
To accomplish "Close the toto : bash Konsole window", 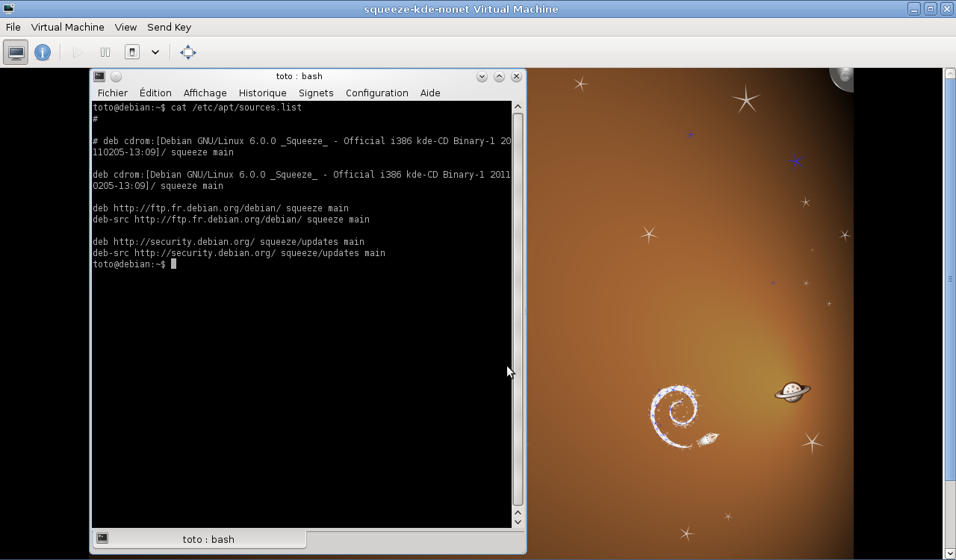I will pos(516,76).
